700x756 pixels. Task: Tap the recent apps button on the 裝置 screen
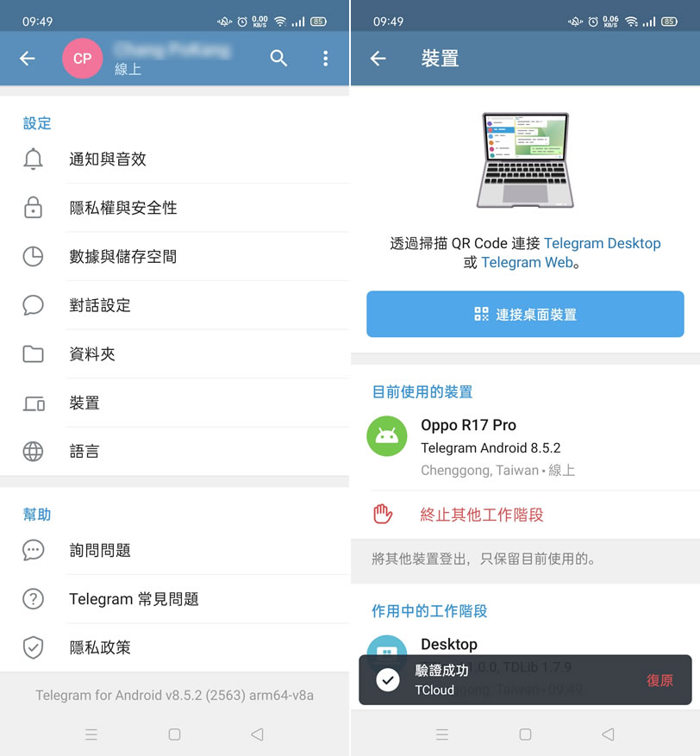[x=442, y=734]
